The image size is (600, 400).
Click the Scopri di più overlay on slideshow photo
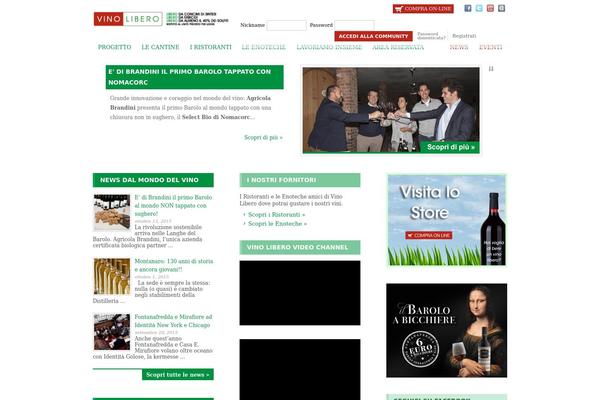(450, 147)
